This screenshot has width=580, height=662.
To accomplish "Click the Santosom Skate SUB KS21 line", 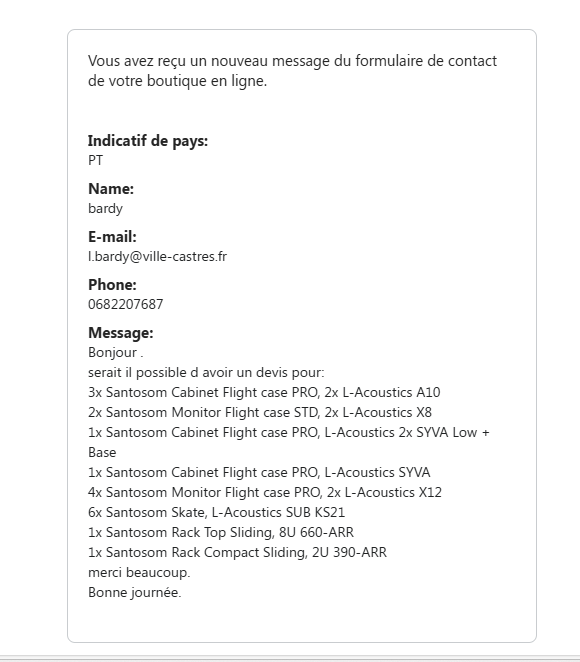I will point(217,513).
